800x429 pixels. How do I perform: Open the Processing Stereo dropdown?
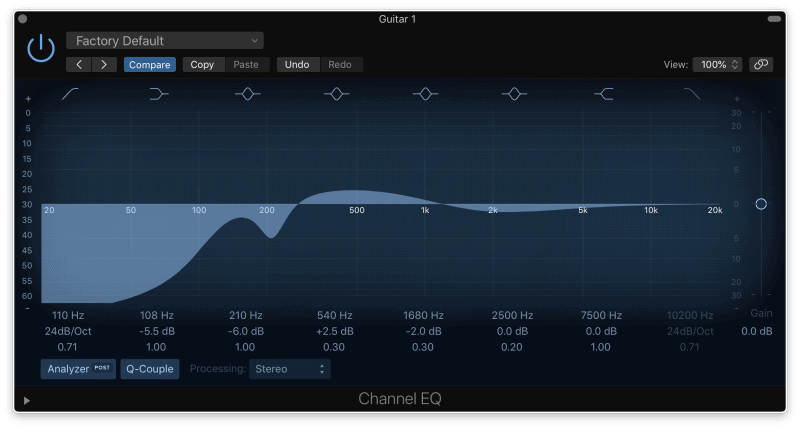[x=290, y=369]
